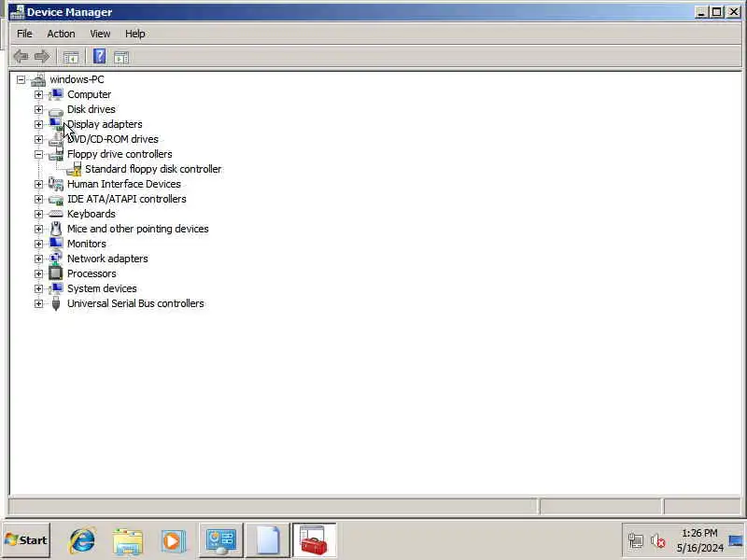Click the Standard floppy disk controller warning icon
Viewport: 747px width, 560px height.
[x=74, y=169]
